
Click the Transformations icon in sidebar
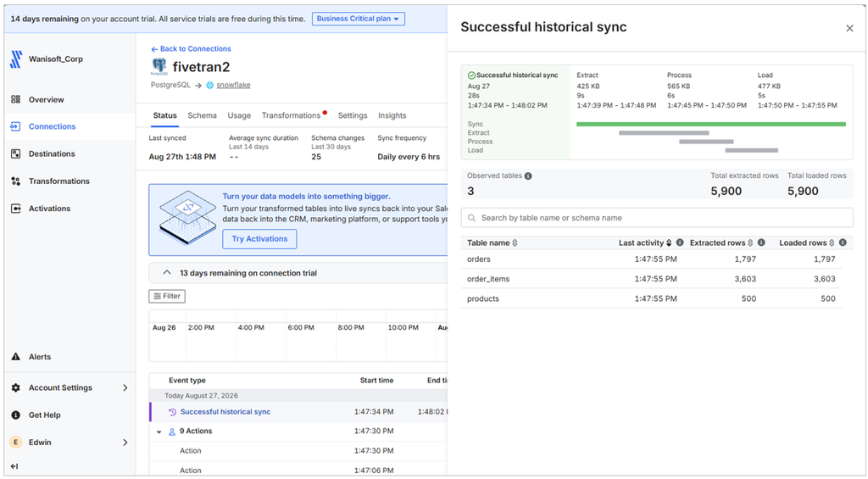click(15, 181)
